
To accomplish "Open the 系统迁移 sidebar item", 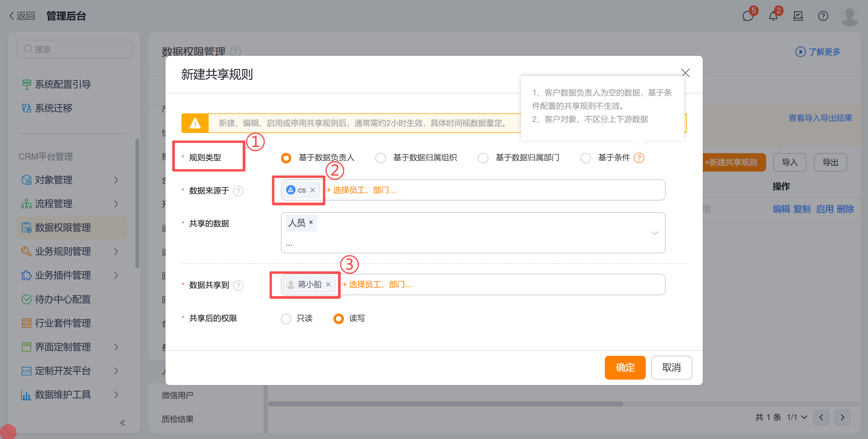I will (54, 108).
